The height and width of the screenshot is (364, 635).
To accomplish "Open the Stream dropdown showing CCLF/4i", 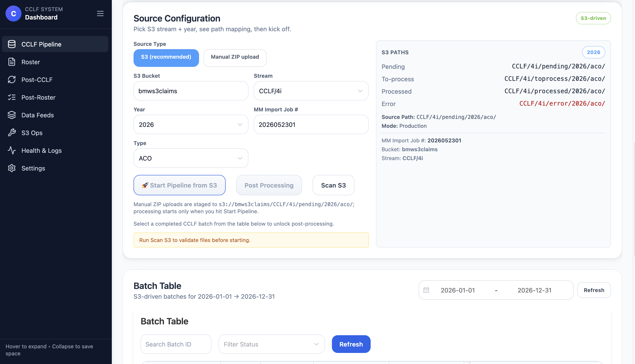I will pyautogui.click(x=311, y=91).
